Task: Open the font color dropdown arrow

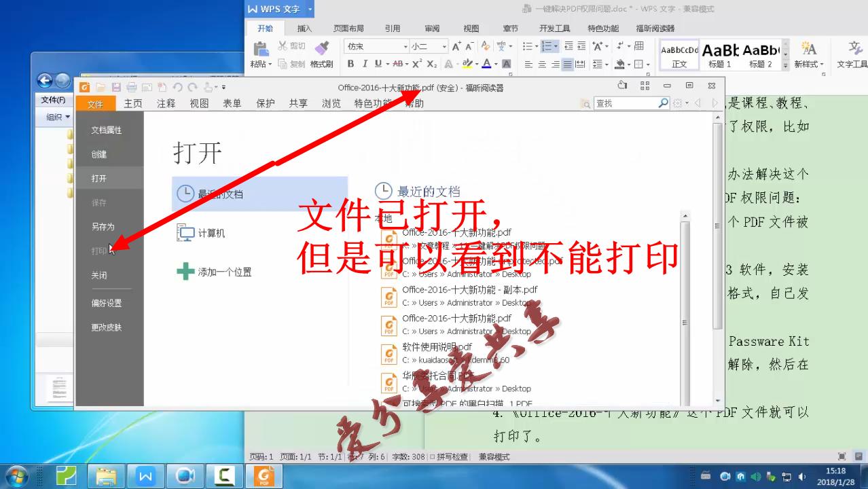Action: [495, 62]
